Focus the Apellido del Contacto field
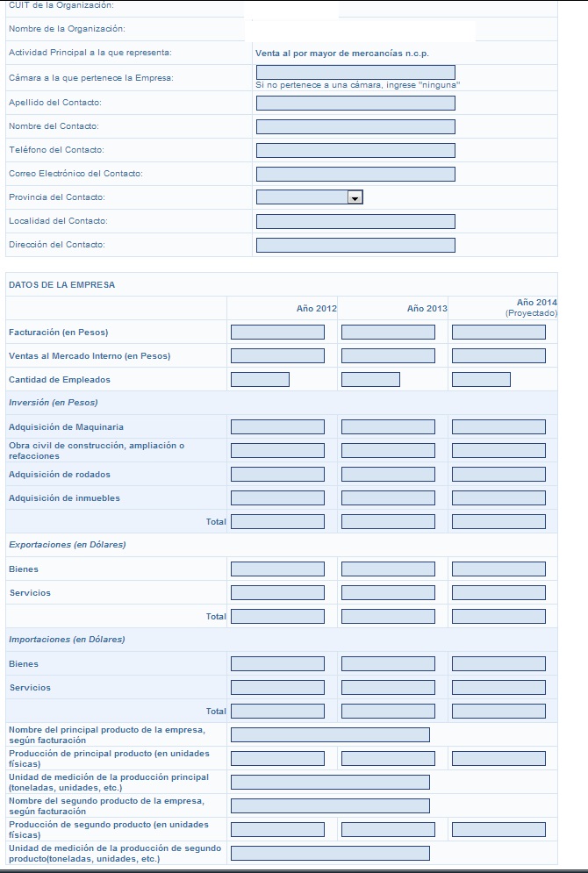Image resolution: width=588 pixels, height=873 pixels. [x=355, y=103]
